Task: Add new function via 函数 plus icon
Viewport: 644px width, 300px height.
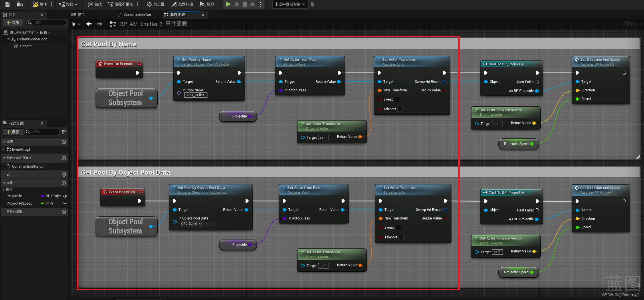Action: [x=64, y=158]
